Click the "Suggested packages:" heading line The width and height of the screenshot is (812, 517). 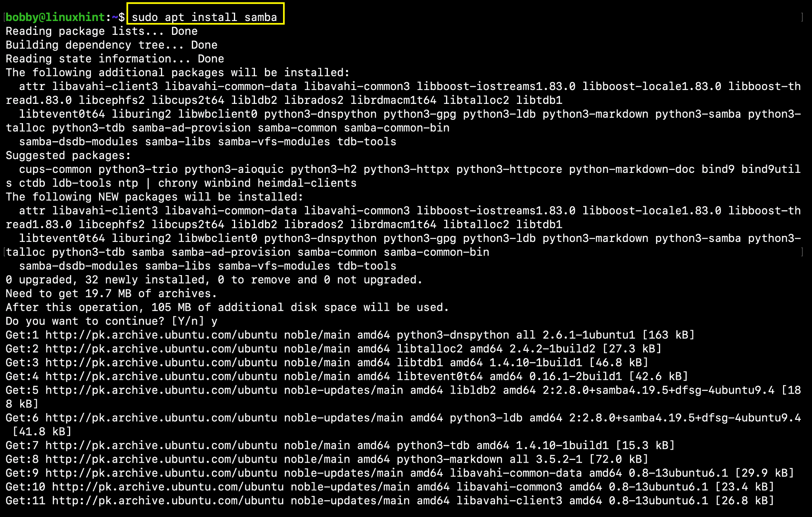coord(68,155)
